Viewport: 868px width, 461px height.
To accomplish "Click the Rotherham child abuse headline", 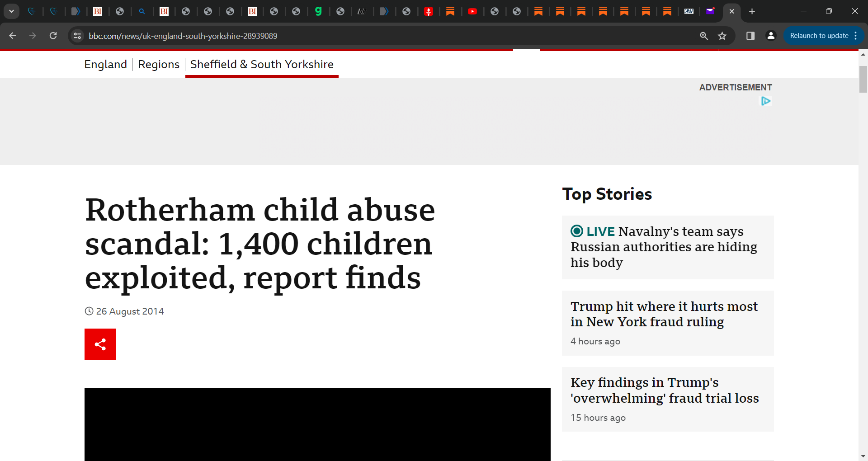I will coord(260,244).
